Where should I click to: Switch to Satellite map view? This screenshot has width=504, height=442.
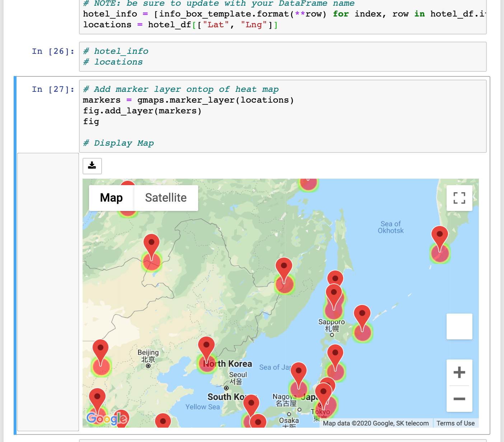166,198
